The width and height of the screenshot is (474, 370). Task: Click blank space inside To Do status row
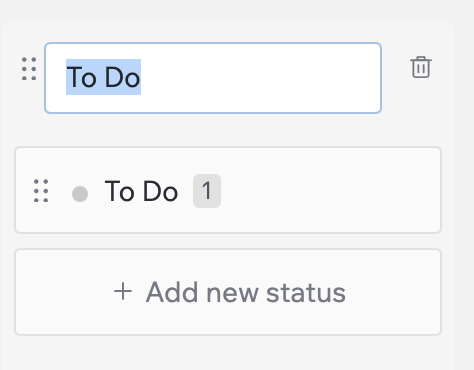(330, 190)
